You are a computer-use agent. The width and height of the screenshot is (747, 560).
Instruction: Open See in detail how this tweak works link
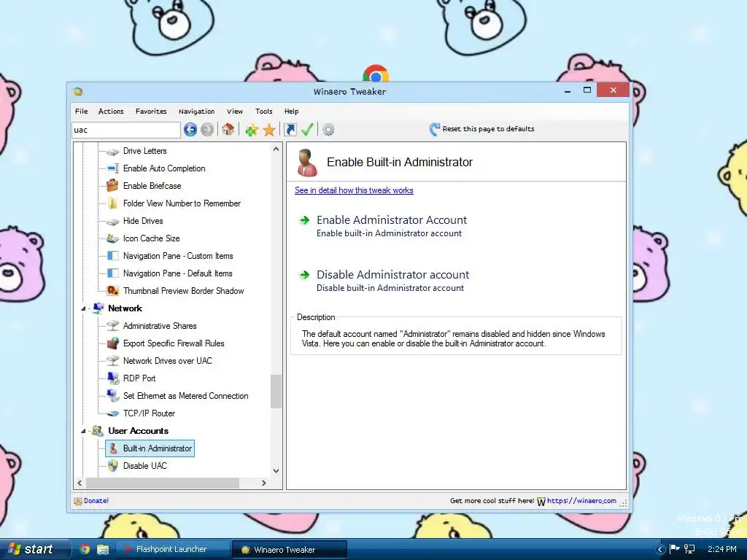(x=354, y=190)
